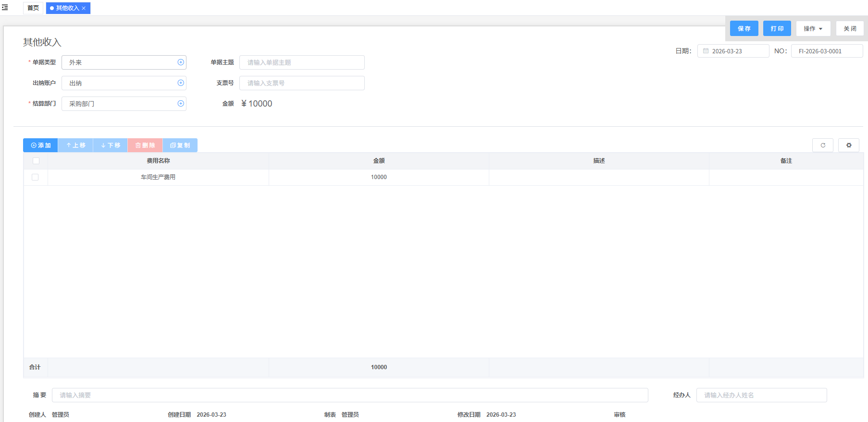Click plus icon in 单据类型 field

click(x=181, y=62)
